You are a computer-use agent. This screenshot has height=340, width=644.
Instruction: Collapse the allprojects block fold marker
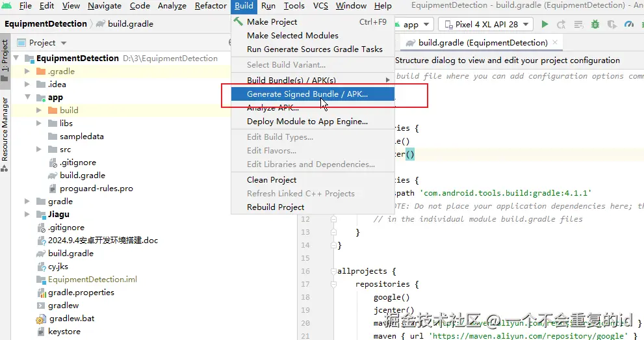click(x=333, y=271)
